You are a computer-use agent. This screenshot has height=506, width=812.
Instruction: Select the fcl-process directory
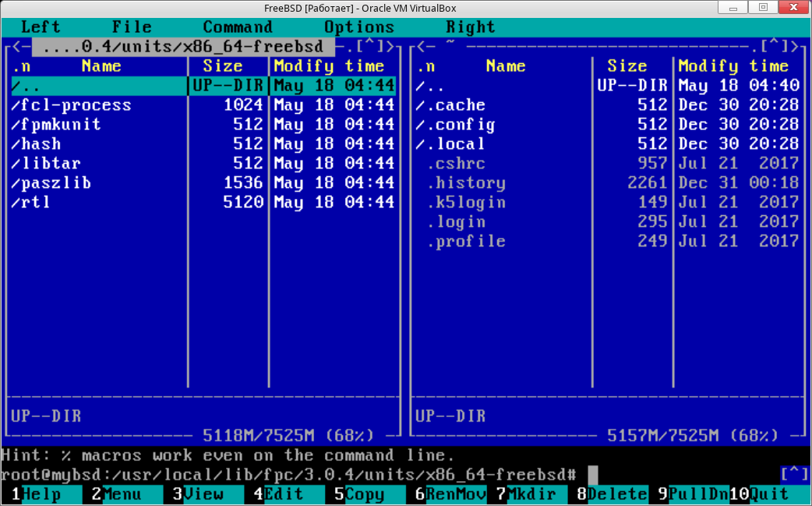click(x=76, y=105)
